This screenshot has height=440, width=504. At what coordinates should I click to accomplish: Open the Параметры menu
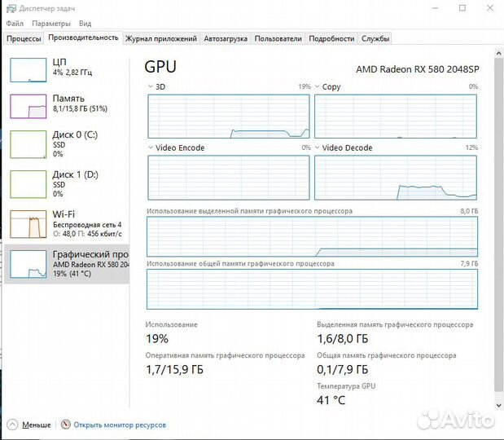[51, 24]
